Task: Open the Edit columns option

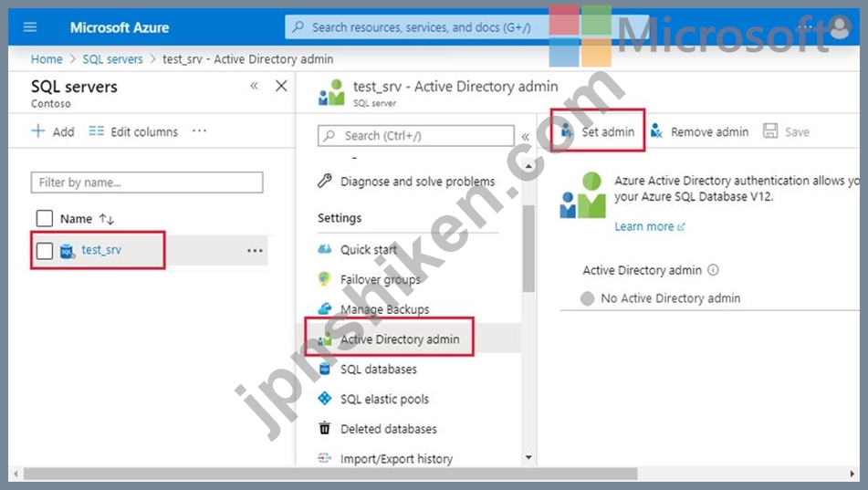Action: tap(133, 131)
